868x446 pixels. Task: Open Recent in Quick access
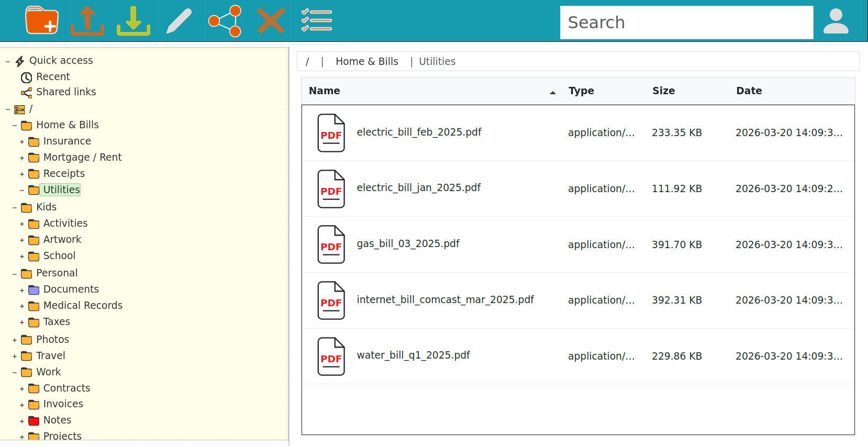pyautogui.click(x=52, y=77)
